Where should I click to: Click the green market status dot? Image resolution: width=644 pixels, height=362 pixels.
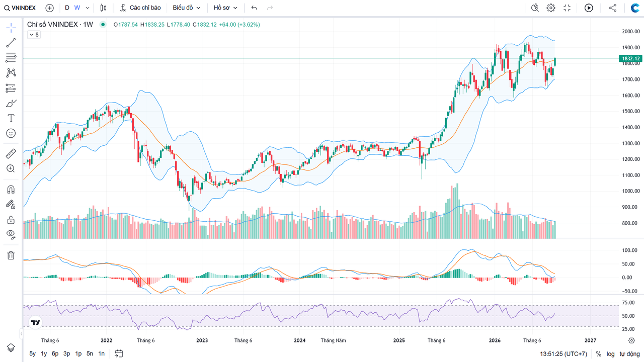(103, 24)
